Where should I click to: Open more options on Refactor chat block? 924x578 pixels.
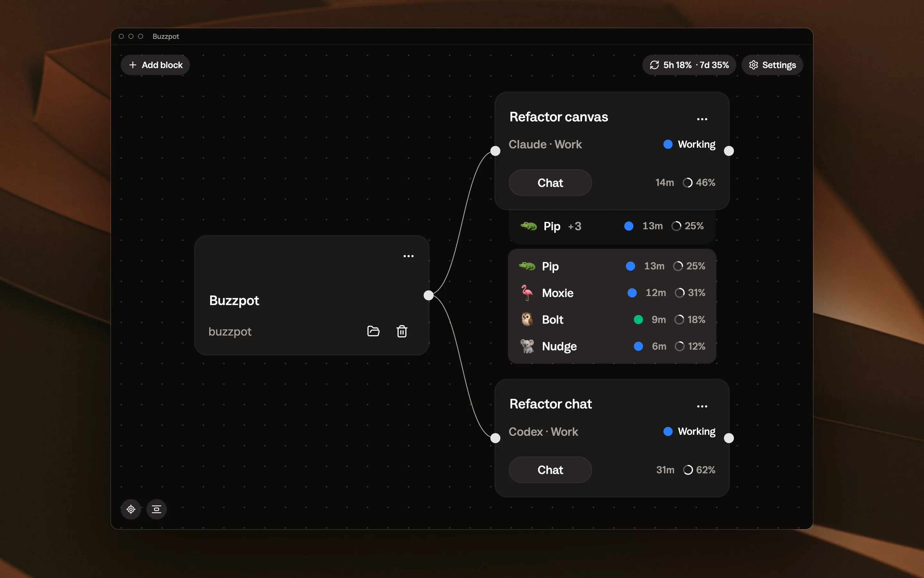tap(702, 406)
